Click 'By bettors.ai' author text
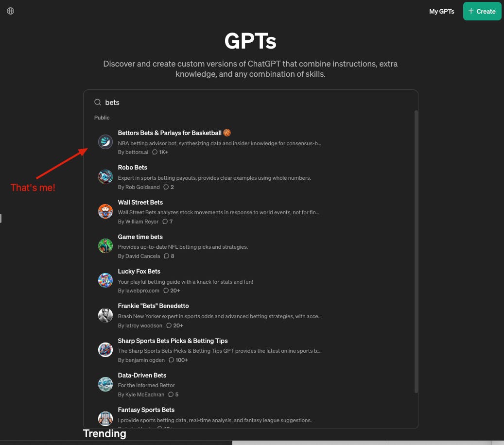This screenshot has width=504, height=445. pos(133,152)
